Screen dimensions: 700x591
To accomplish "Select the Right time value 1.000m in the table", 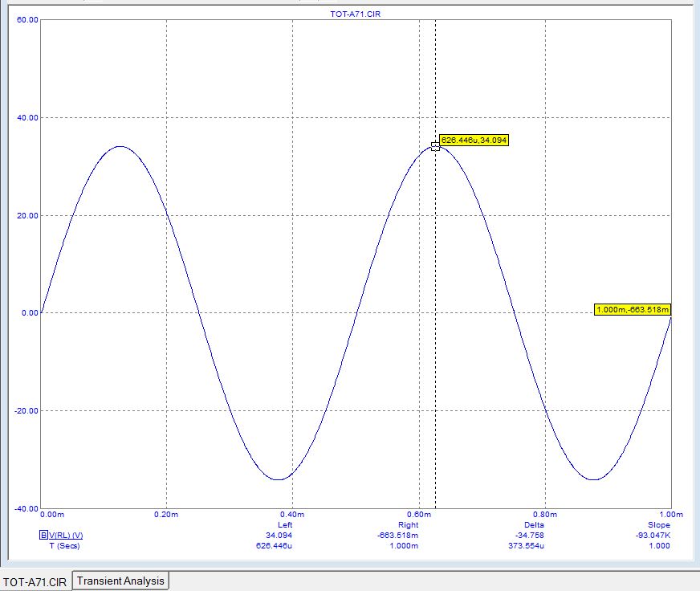I will 404,546.
